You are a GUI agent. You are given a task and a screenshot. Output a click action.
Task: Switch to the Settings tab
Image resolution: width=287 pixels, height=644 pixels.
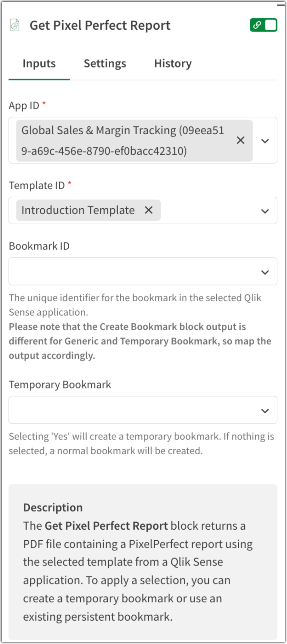coord(105,63)
